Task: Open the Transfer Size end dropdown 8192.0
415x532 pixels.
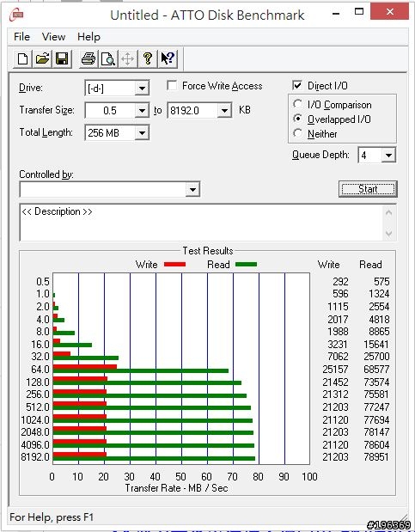Action: click(224, 111)
